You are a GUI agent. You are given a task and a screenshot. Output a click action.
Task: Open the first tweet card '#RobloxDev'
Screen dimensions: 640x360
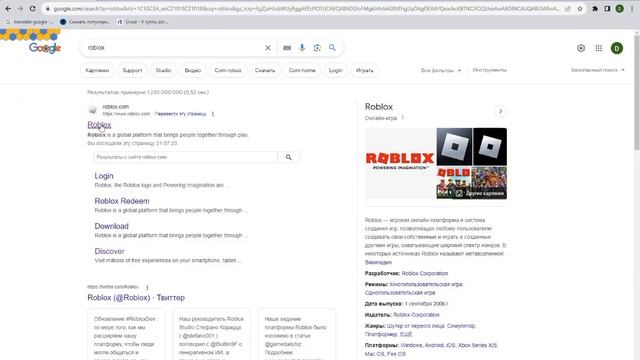click(x=126, y=335)
